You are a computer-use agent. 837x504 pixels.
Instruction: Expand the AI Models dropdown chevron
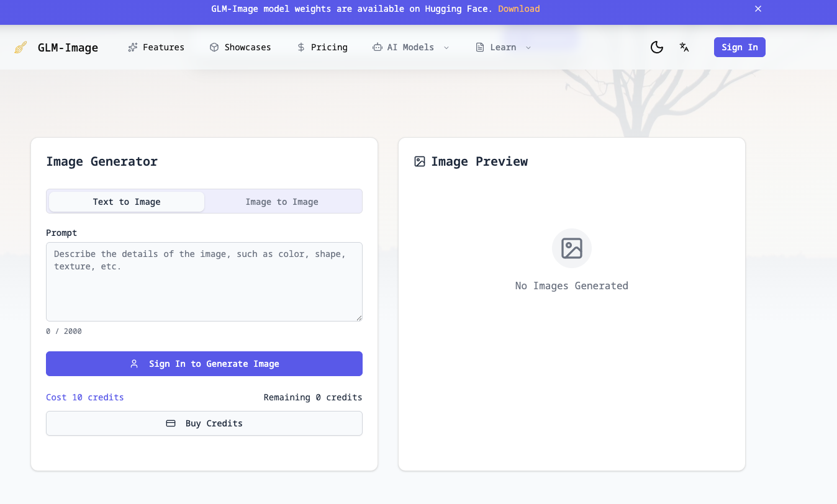point(446,48)
